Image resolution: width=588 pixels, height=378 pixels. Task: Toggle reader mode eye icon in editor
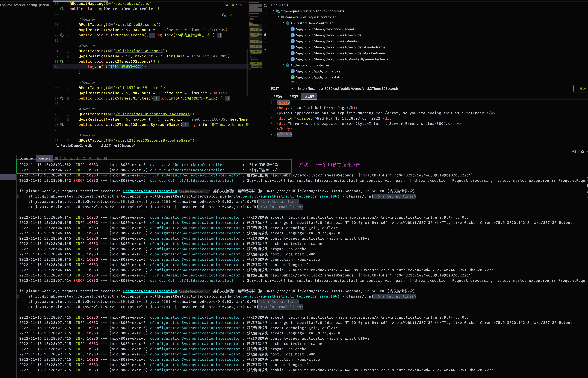point(226,5)
